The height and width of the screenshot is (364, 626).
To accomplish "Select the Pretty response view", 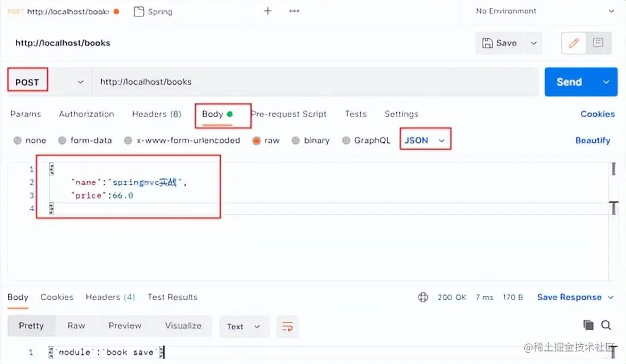I will coord(31,326).
